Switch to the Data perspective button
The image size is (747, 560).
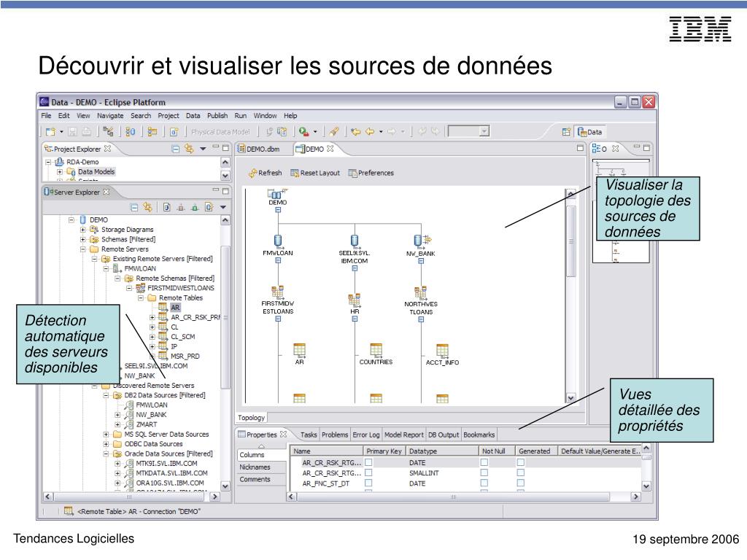click(590, 132)
